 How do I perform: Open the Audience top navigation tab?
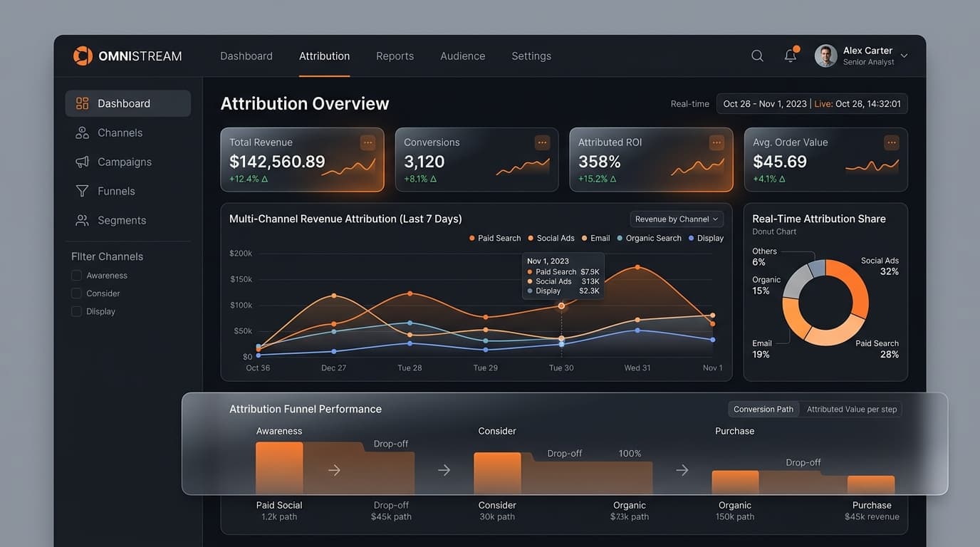[462, 56]
